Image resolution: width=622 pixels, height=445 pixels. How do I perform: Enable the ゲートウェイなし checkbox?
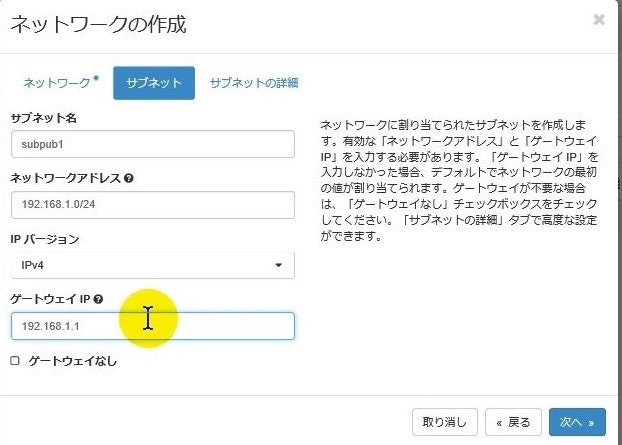click(x=15, y=361)
